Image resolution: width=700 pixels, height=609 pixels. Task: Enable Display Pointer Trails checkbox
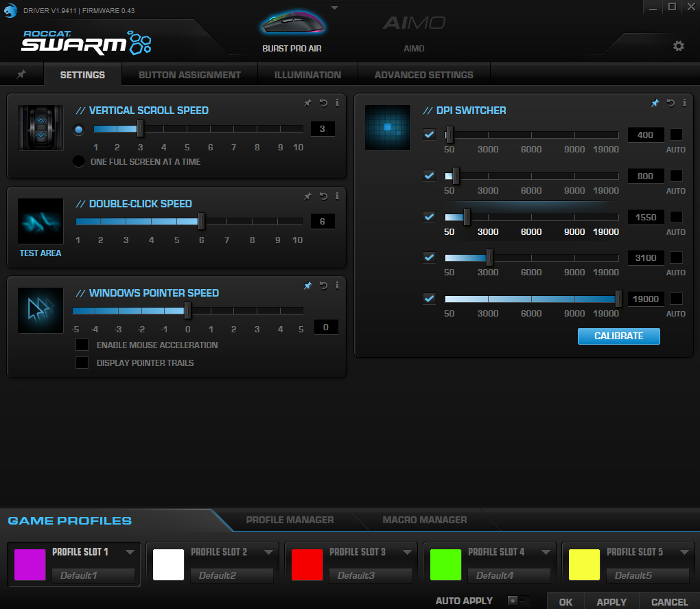tap(82, 363)
